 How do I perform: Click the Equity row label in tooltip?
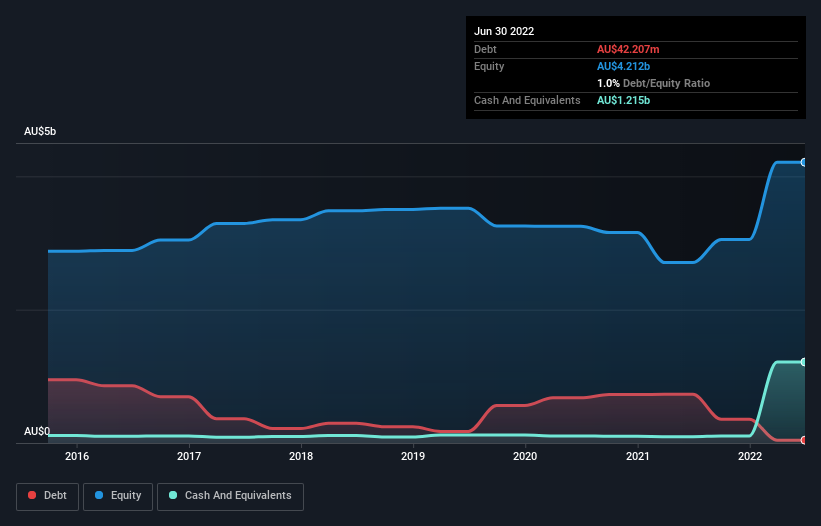pos(489,66)
